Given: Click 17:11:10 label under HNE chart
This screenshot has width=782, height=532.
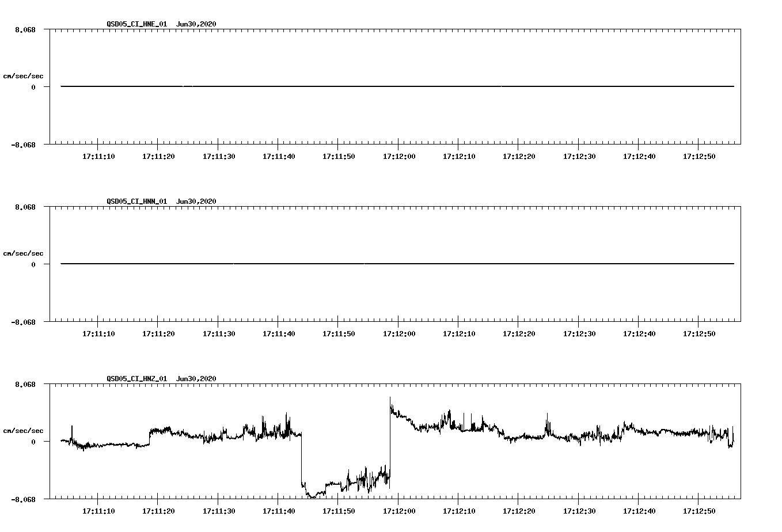Looking at the screenshot, I should click(x=98, y=157).
